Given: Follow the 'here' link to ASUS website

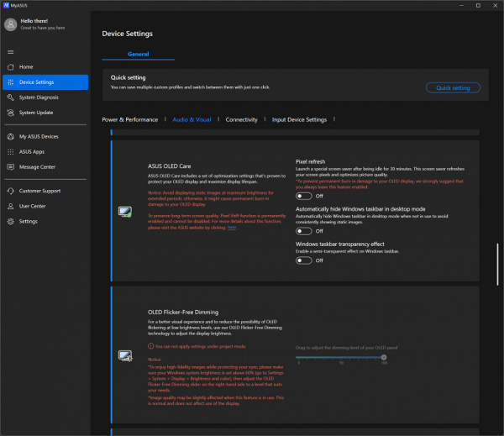Looking at the screenshot, I should click(232, 227).
